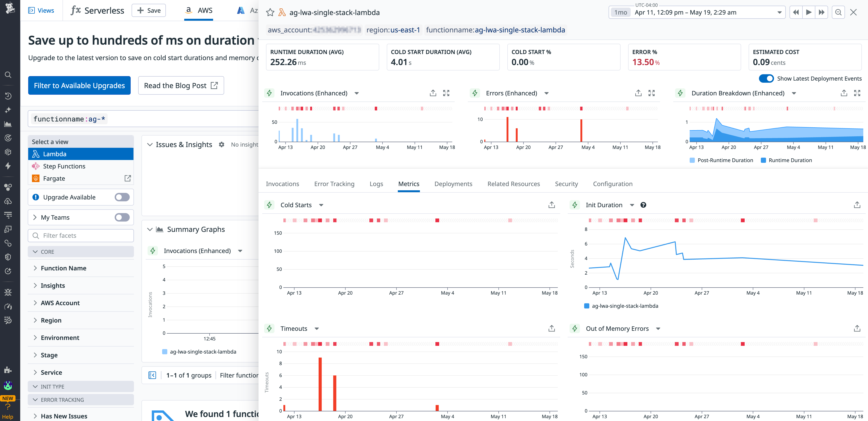
Task: Advance the time range with the fast-forward arrow
Action: 822,12
